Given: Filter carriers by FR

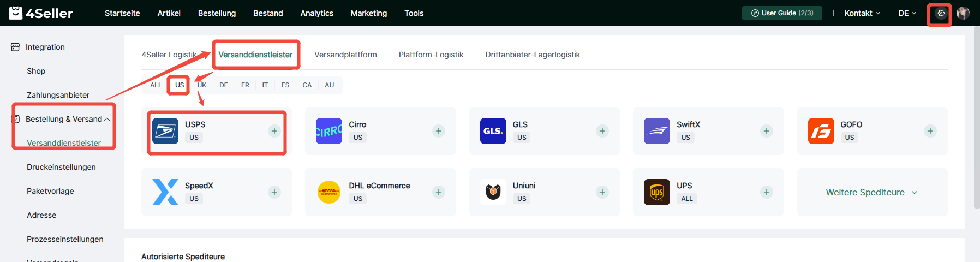Looking at the screenshot, I should click(245, 85).
